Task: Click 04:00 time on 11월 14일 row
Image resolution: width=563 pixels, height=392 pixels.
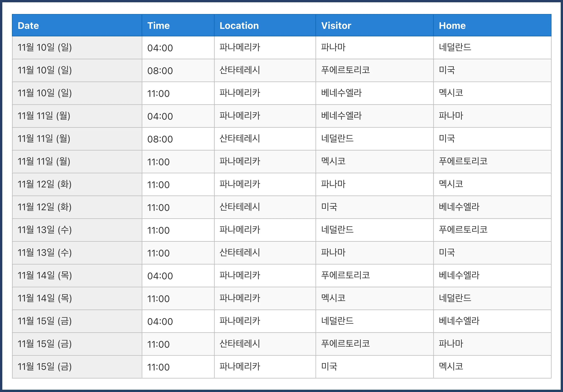Action: point(160,276)
